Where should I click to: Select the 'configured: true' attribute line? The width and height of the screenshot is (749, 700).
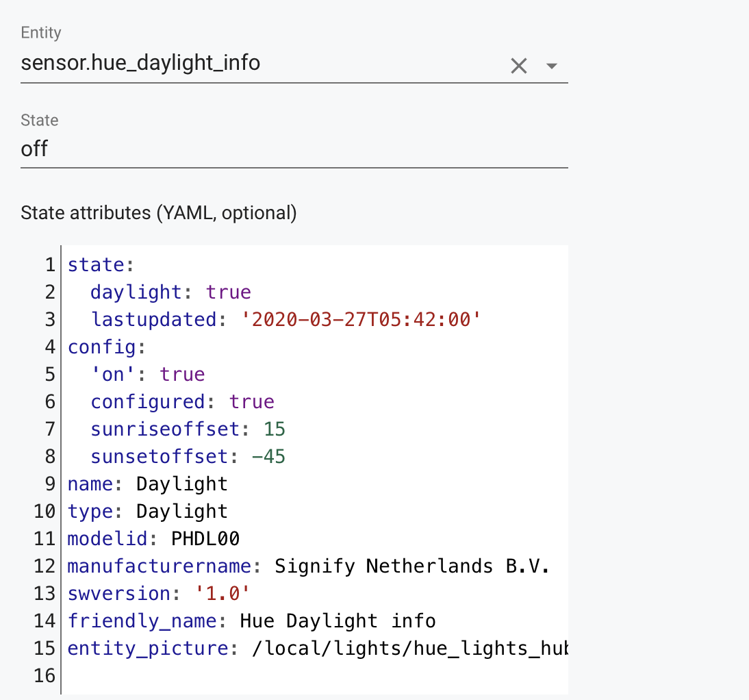coord(171,401)
